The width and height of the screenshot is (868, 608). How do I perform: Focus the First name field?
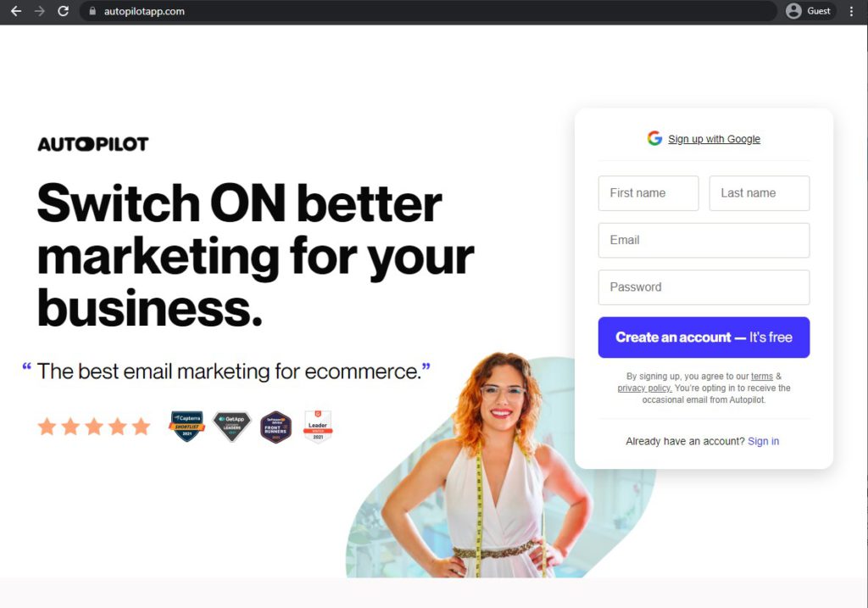click(648, 193)
